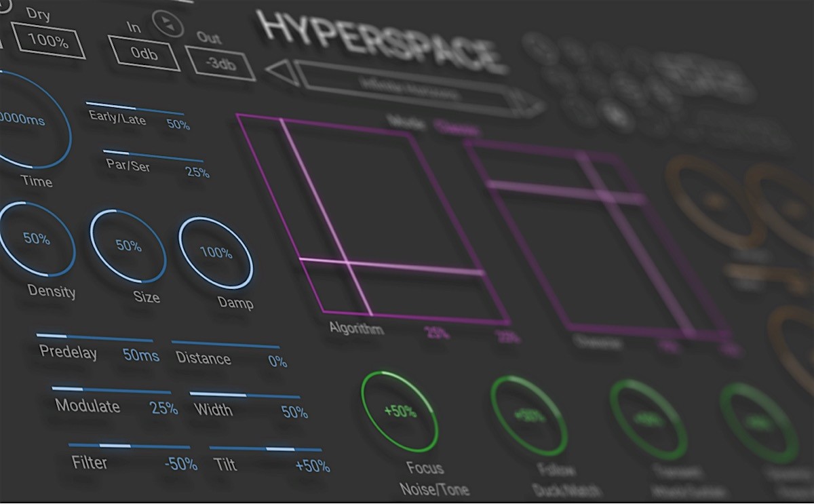The height and width of the screenshot is (504, 814).
Task: Click the Damp knob at 100%
Action: 216,253
